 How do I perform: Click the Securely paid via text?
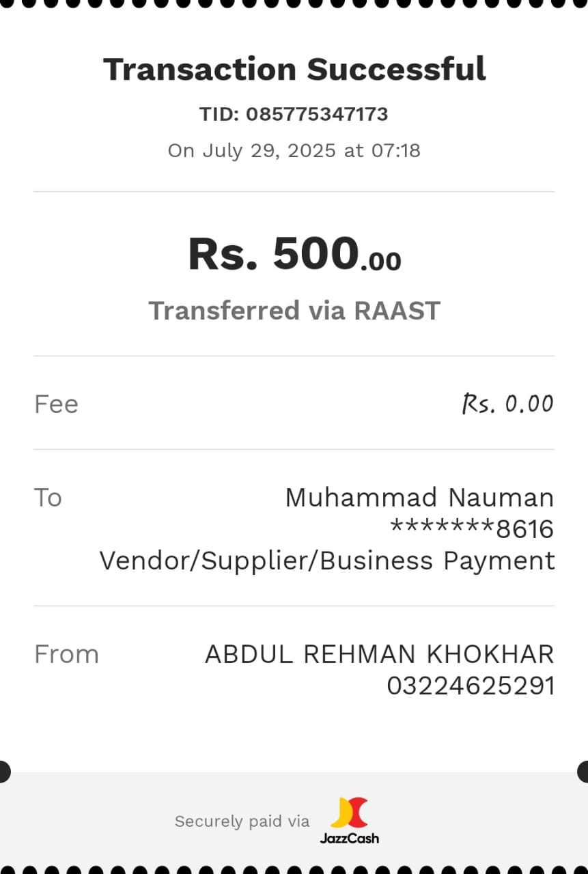pyautogui.click(x=242, y=821)
